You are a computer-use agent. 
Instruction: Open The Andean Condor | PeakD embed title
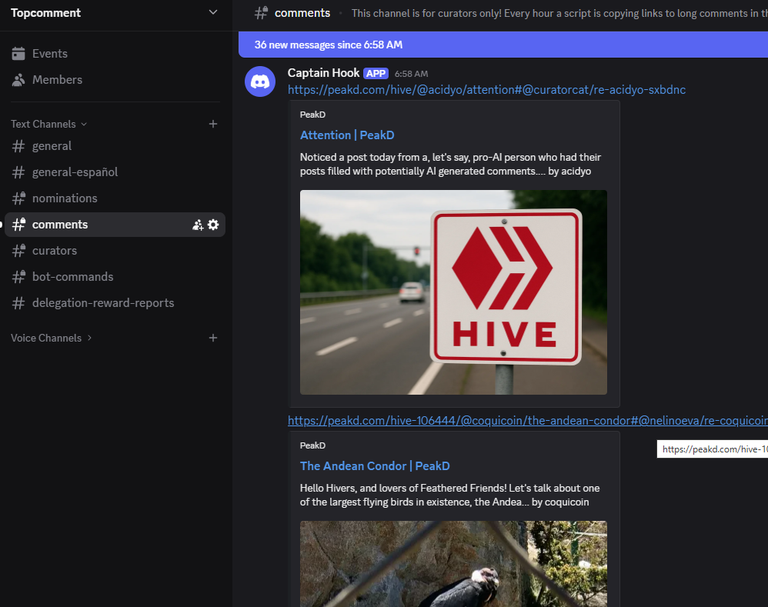[375, 466]
